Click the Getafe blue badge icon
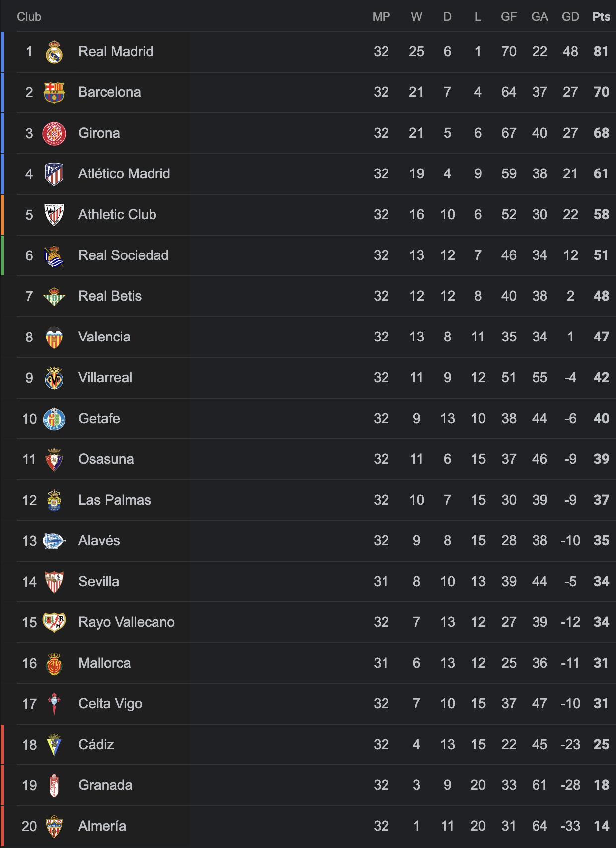616x848 pixels. click(54, 419)
